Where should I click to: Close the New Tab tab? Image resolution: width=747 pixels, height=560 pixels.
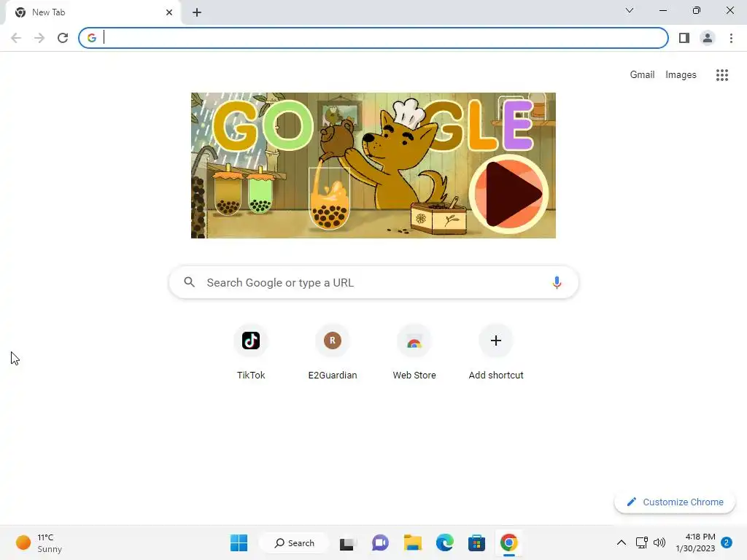169,12
